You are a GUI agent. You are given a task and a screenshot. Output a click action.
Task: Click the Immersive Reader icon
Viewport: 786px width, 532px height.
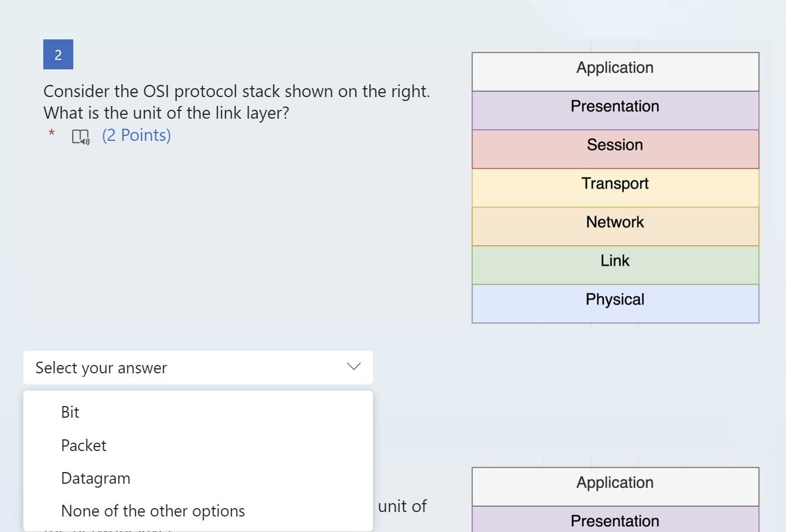pyautogui.click(x=80, y=136)
